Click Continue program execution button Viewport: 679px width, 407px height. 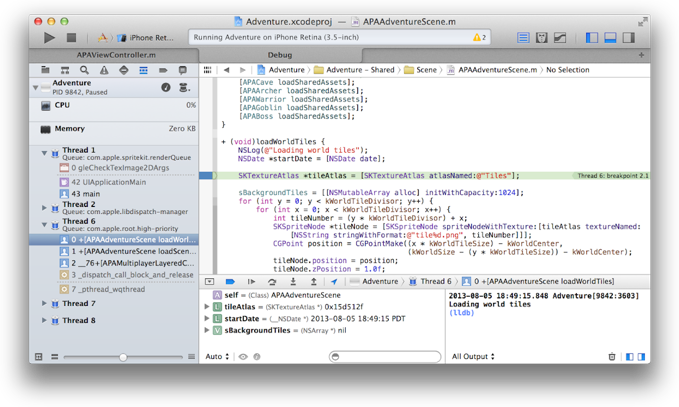(x=251, y=282)
